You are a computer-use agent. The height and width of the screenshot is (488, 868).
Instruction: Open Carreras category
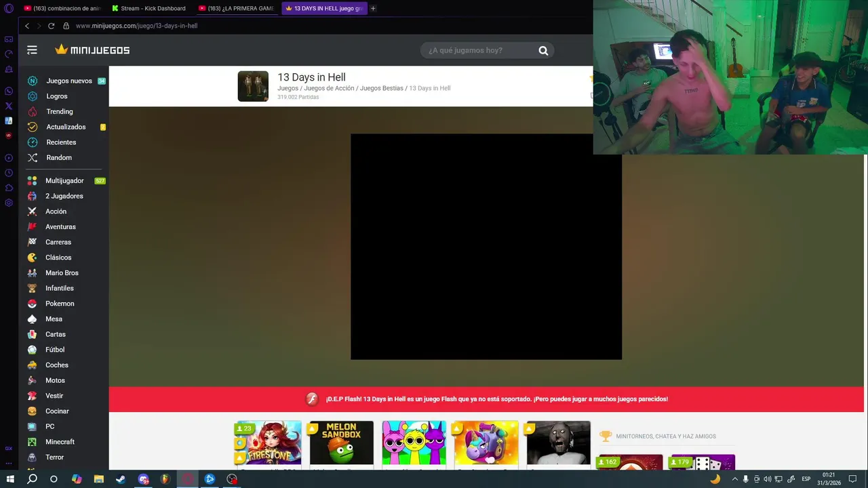58,242
